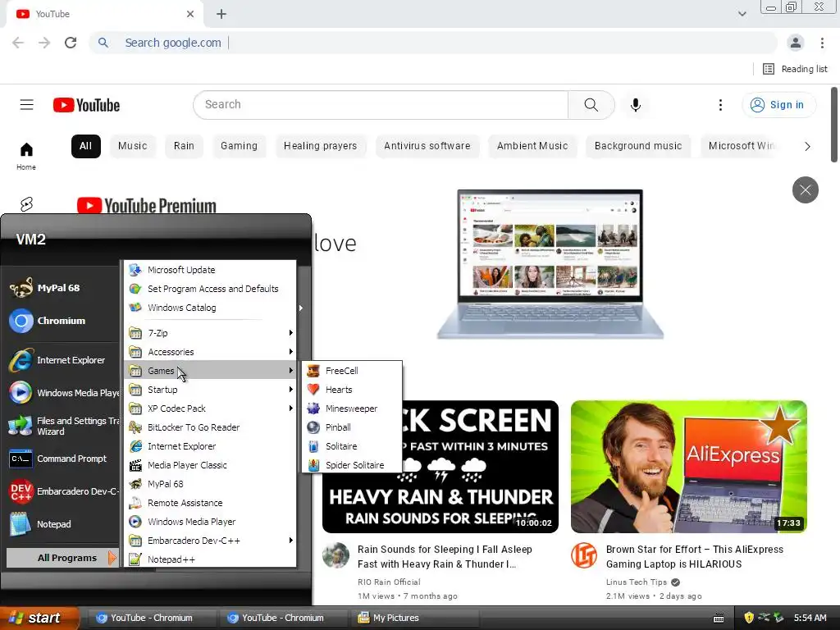Screen dimensions: 840x630
Task: Select the Music filter chip
Action: click(132, 146)
